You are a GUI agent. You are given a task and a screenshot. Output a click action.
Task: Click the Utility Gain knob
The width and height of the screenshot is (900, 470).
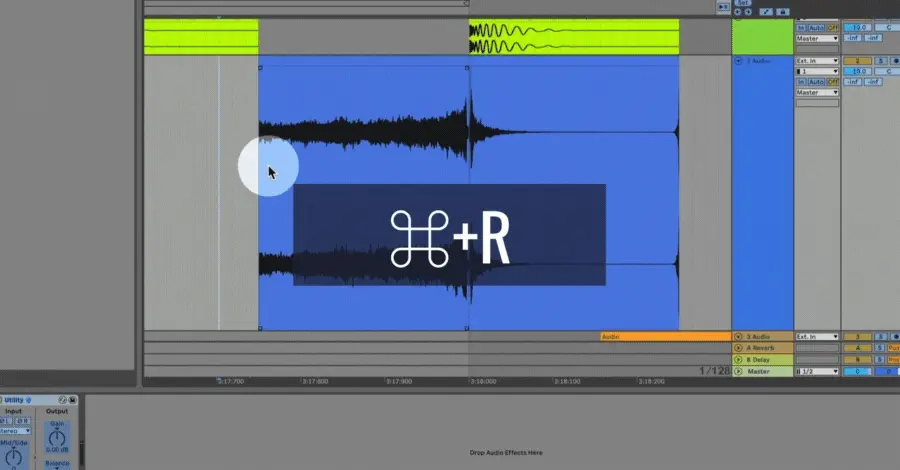pos(57,437)
